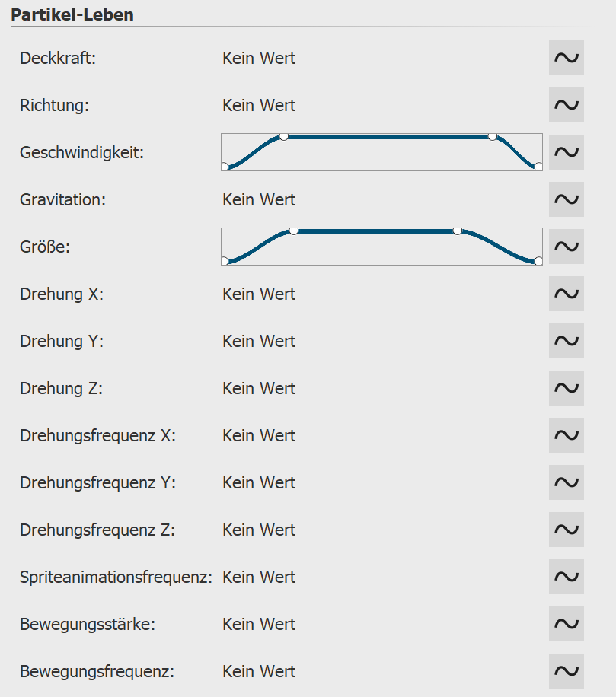Open the curve editor for Gravitation
Viewport: 616px width, 700px height.
pyautogui.click(x=567, y=199)
